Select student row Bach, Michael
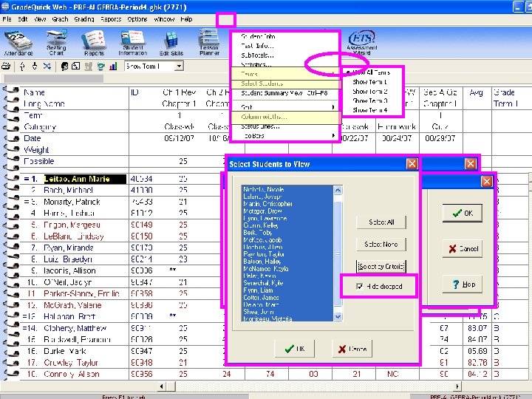This screenshot has height=399, width=532. tap(68, 191)
